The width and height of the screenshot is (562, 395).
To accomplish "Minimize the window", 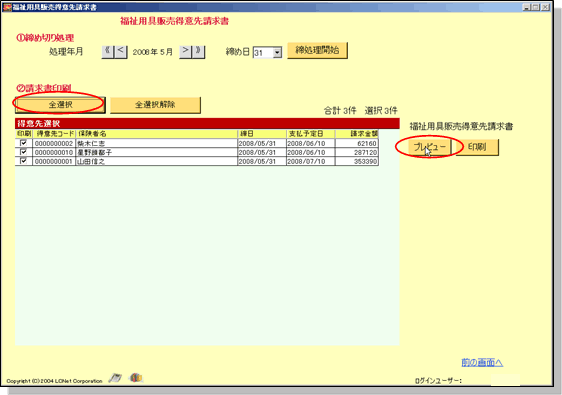I will tap(527, 7).
